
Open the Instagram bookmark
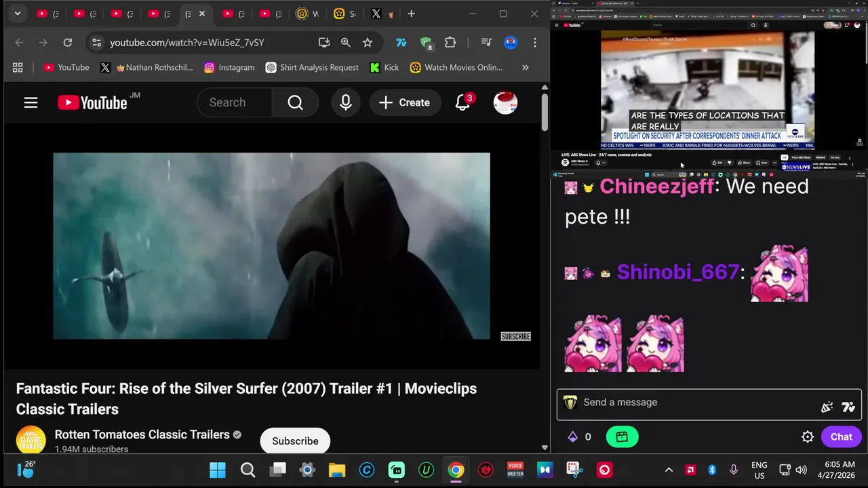pyautogui.click(x=229, y=67)
